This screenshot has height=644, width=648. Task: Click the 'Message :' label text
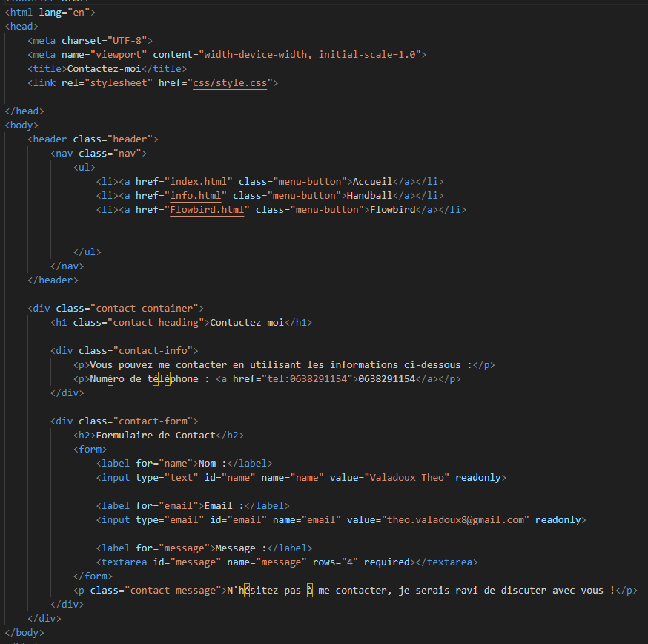coord(241,548)
